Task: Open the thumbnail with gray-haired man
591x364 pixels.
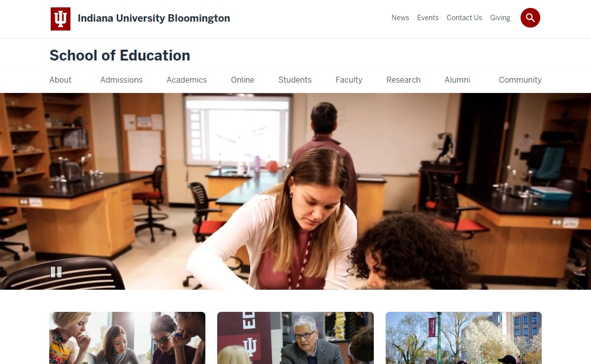Action: coord(295,338)
